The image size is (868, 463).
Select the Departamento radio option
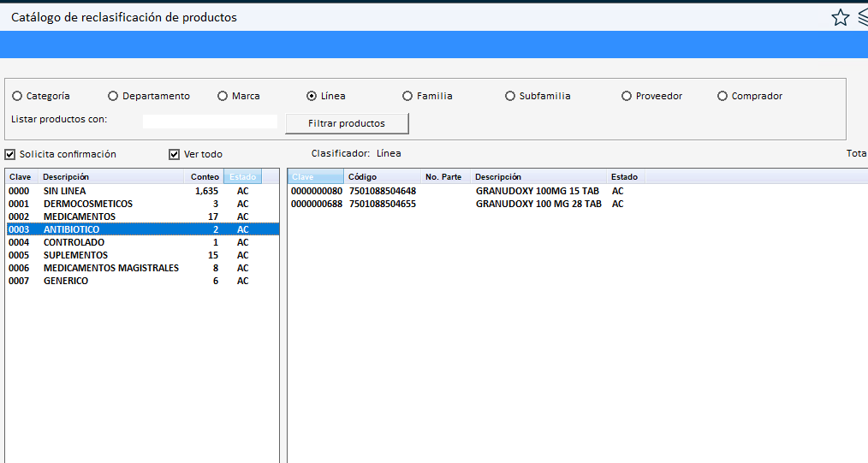pos(113,96)
